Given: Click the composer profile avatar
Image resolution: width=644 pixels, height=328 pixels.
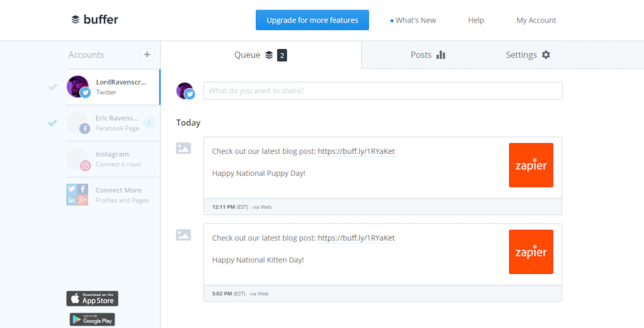Looking at the screenshot, I should pos(185,91).
